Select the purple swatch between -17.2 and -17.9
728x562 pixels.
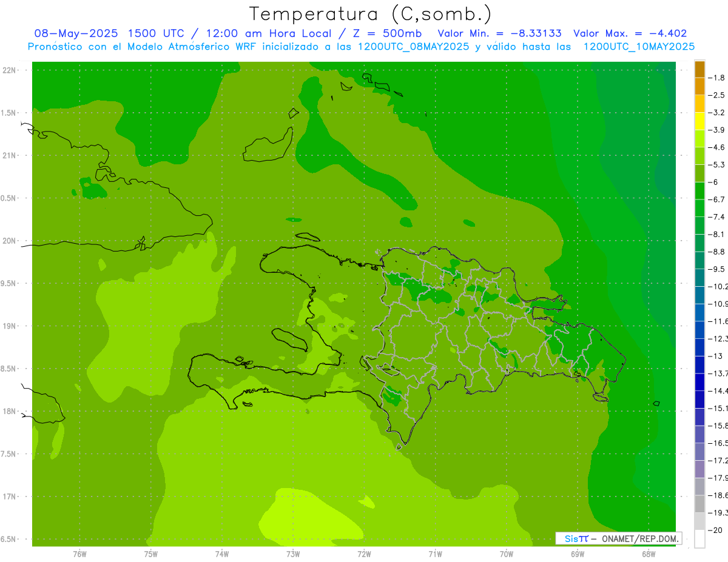pyautogui.click(x=699, y=469)
